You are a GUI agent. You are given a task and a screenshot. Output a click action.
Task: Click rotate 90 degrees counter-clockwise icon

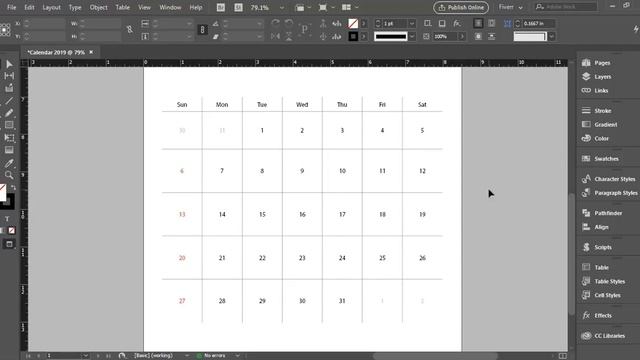(x=289, y=23)
